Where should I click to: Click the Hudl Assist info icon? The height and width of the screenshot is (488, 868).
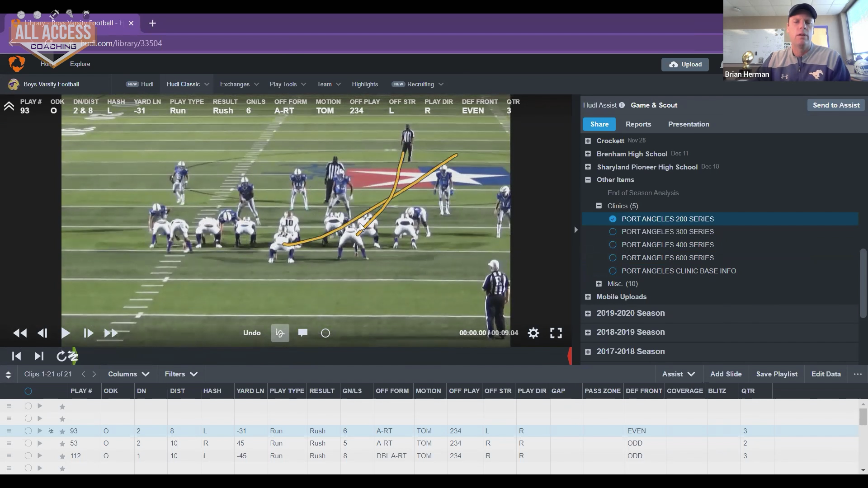pos(622,105)
